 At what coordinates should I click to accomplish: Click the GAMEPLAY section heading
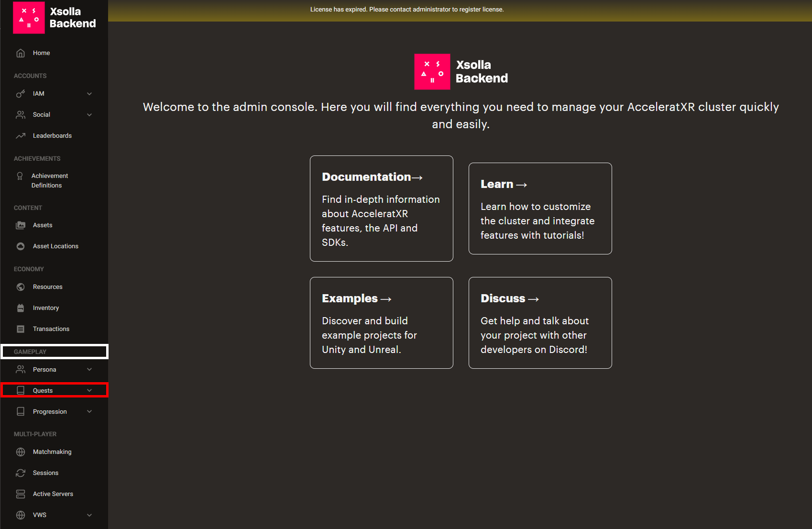tap(30, 352)
